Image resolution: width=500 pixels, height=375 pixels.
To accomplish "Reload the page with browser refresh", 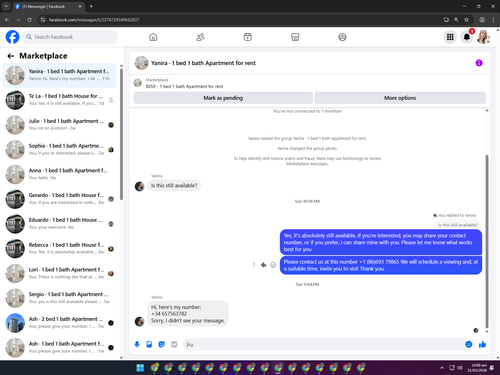I will (29, 20).
